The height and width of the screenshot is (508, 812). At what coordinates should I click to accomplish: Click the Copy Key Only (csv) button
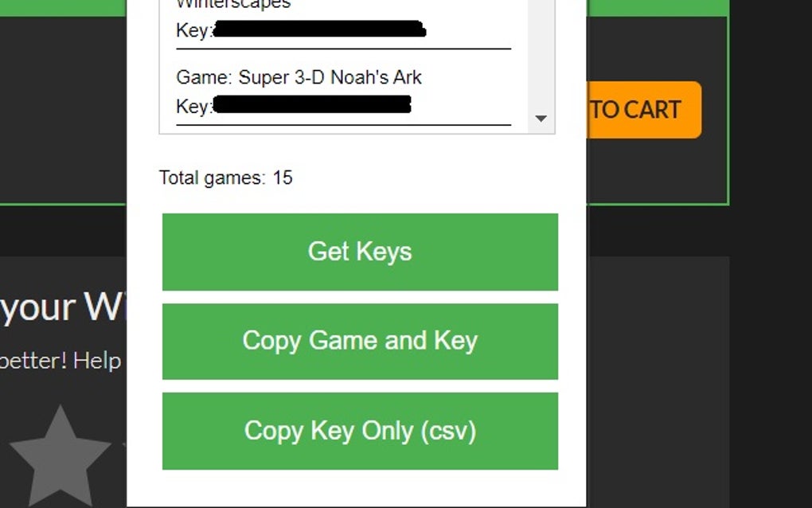coord(360,431)
